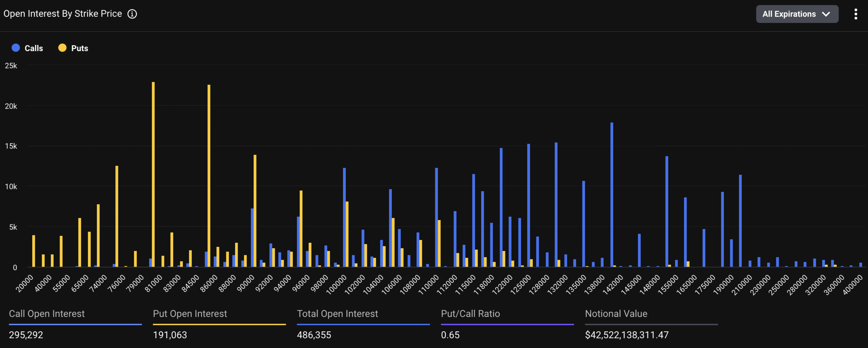868x348 pixels.
Task: Click the yellow put bar at 90000
Action: [x=255, y=211]
